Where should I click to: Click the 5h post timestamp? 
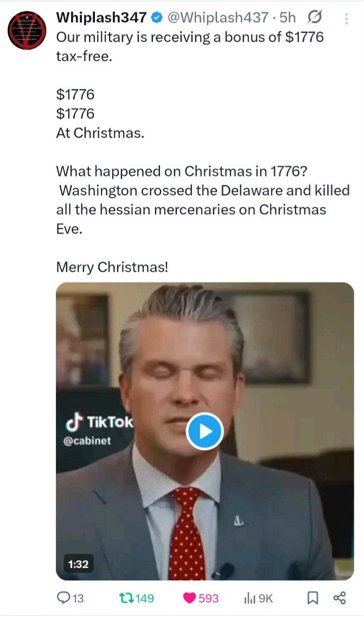point(288,18)
